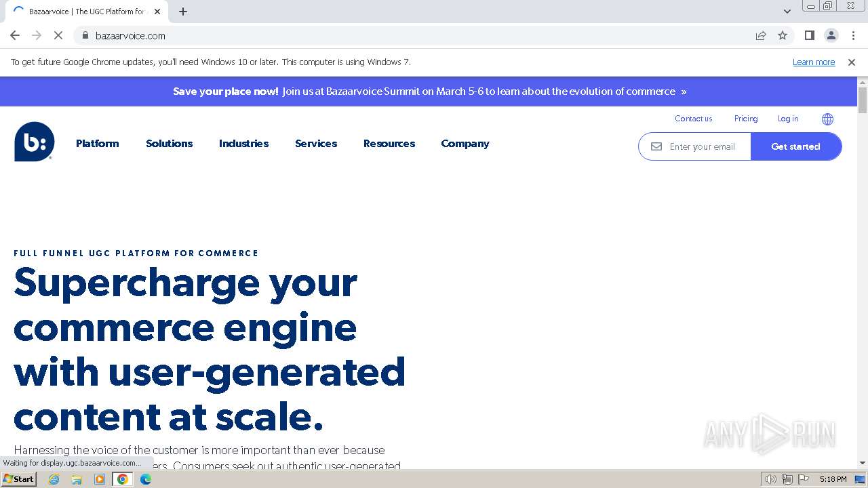Open File Explorer from taskbar
The width and height of the screenshot is (868, 488).
tap(77, 479)
